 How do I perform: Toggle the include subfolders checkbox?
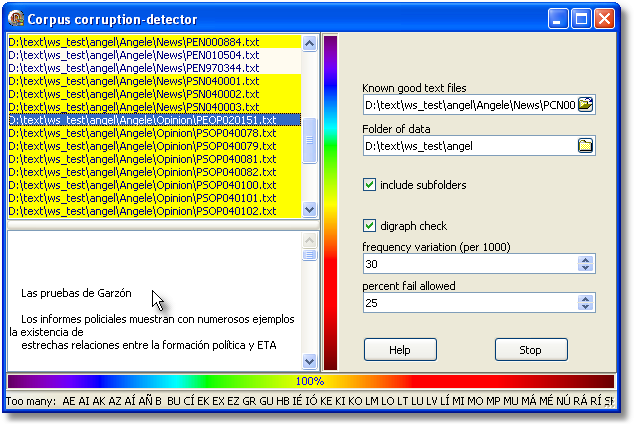click(x=370, y=185)
